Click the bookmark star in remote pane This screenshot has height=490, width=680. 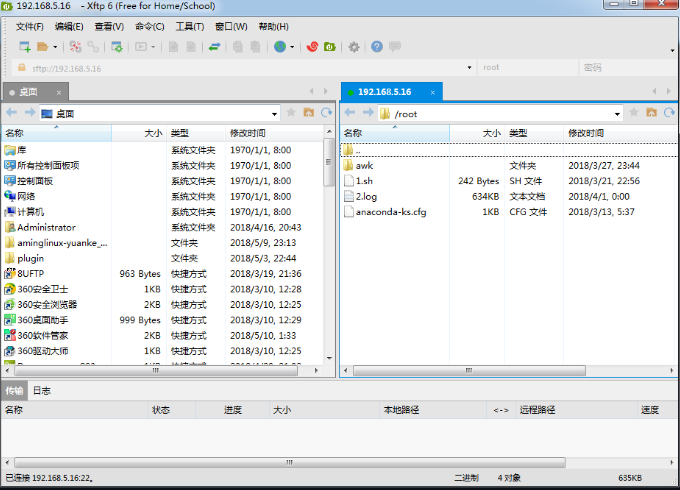pyautogui.click(x=633, y=113)
